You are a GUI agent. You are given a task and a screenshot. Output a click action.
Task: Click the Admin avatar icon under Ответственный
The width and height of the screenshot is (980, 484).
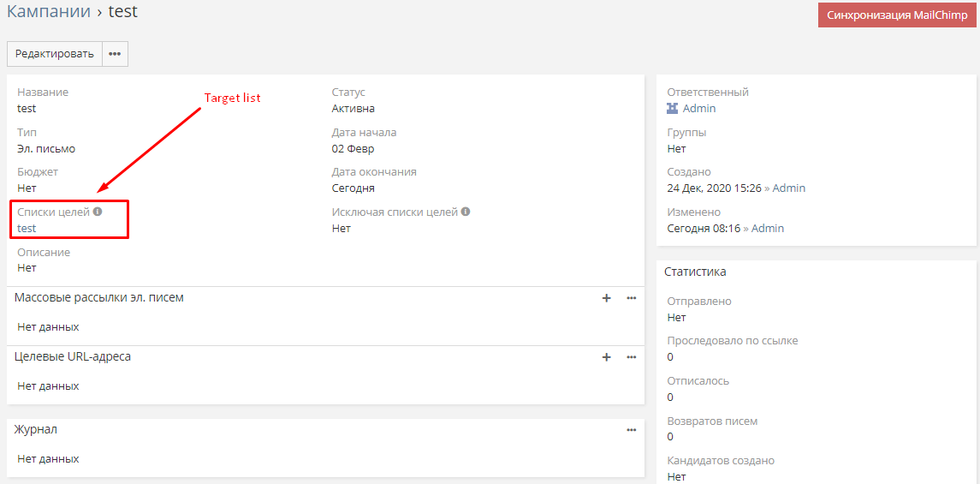[673, 109]
